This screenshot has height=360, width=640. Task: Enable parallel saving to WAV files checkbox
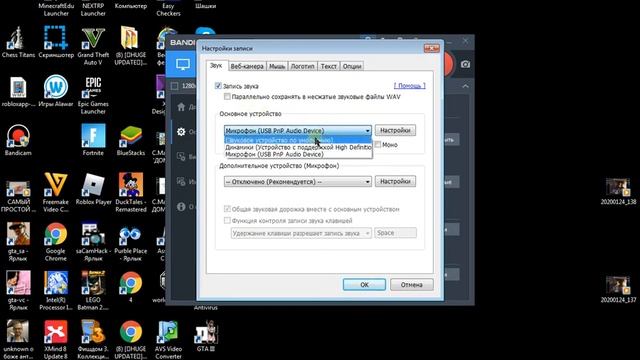[x=227, y=97]
